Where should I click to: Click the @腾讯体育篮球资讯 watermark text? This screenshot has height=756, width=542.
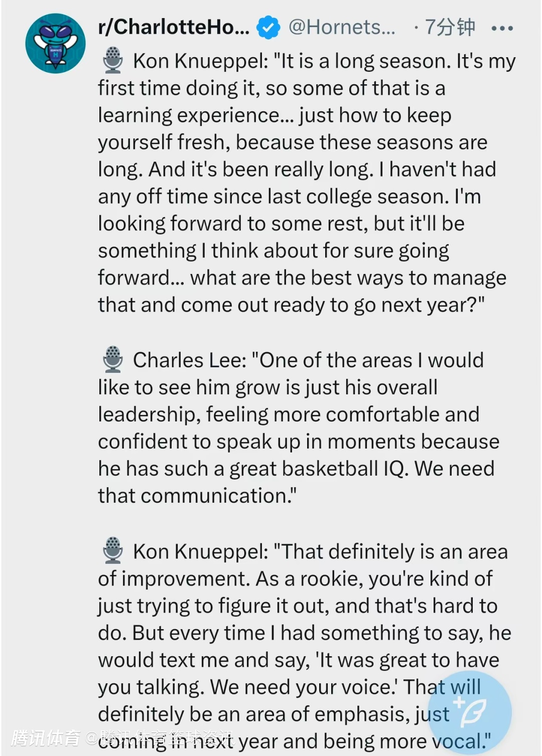pos(160,738)
